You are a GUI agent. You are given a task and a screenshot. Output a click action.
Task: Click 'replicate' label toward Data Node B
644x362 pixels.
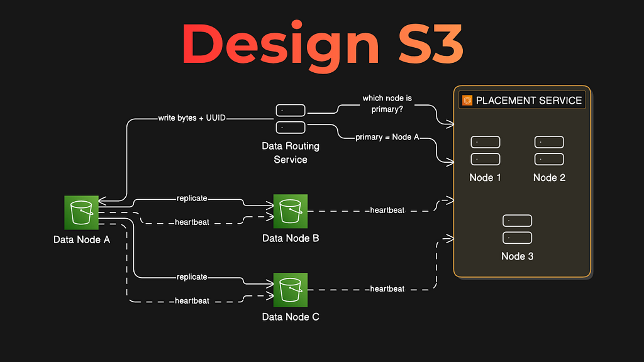(192, 199)
